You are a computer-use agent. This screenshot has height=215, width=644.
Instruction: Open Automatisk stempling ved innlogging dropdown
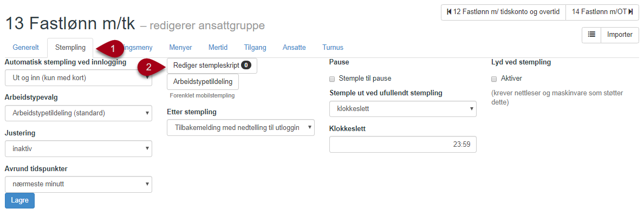[x=79, y=78]
